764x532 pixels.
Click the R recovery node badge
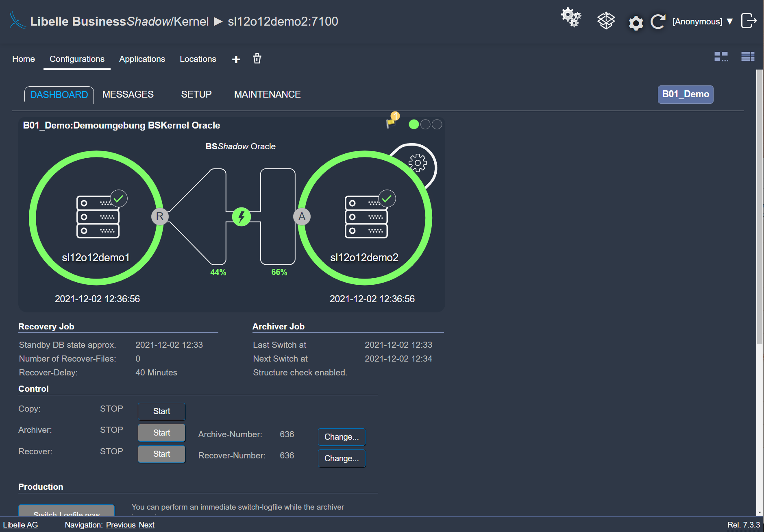[x=160, y=216]
